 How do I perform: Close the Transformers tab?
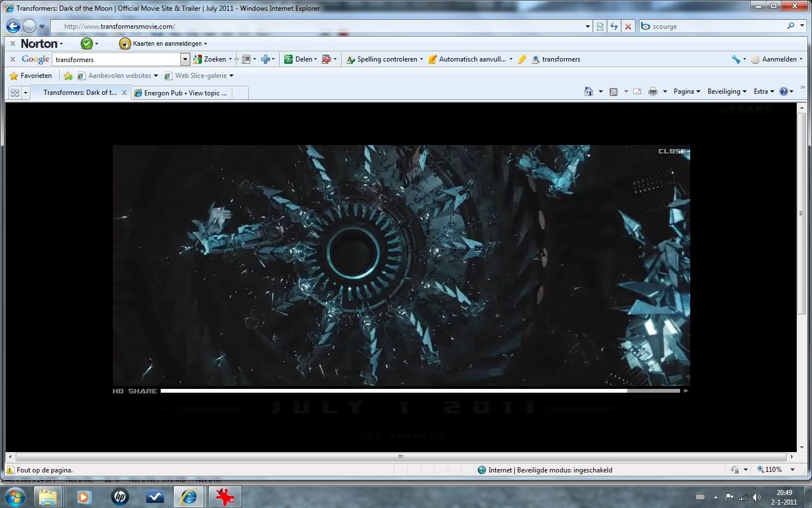125,93
